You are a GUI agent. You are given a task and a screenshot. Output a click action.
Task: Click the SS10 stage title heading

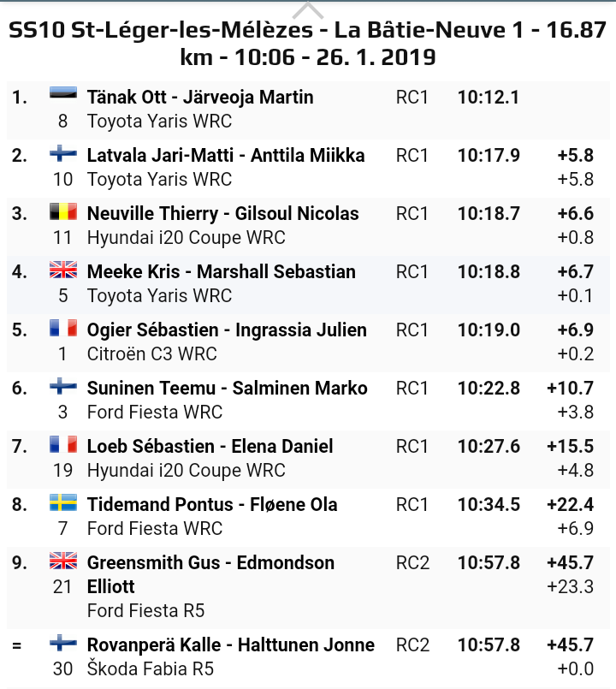click(308, 45)
